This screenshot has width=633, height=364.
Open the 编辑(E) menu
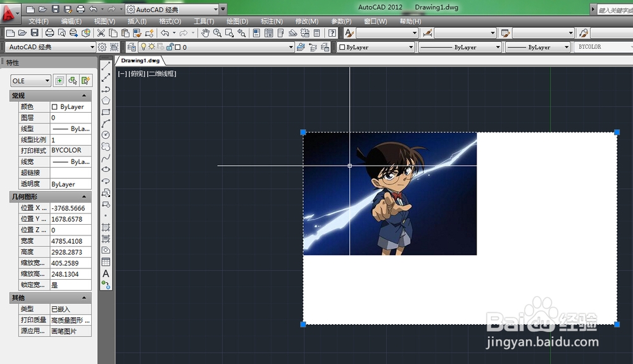point(72,22)
